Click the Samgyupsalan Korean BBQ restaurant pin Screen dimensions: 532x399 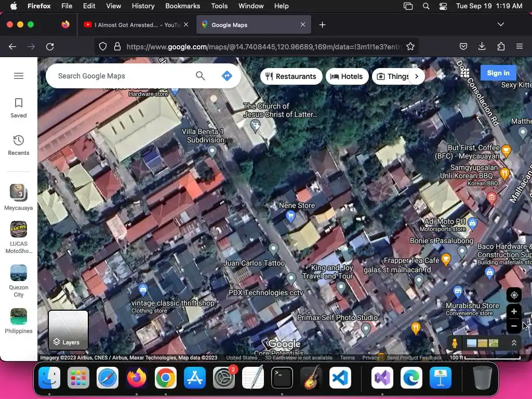[505, 174]
